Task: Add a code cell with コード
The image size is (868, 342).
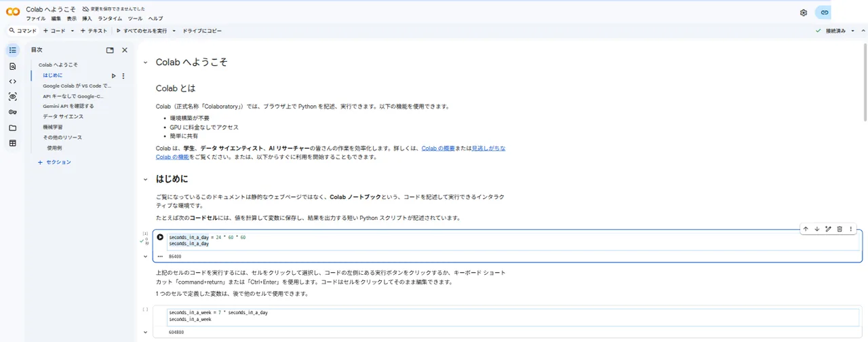Action: click(x=54, y=31)
